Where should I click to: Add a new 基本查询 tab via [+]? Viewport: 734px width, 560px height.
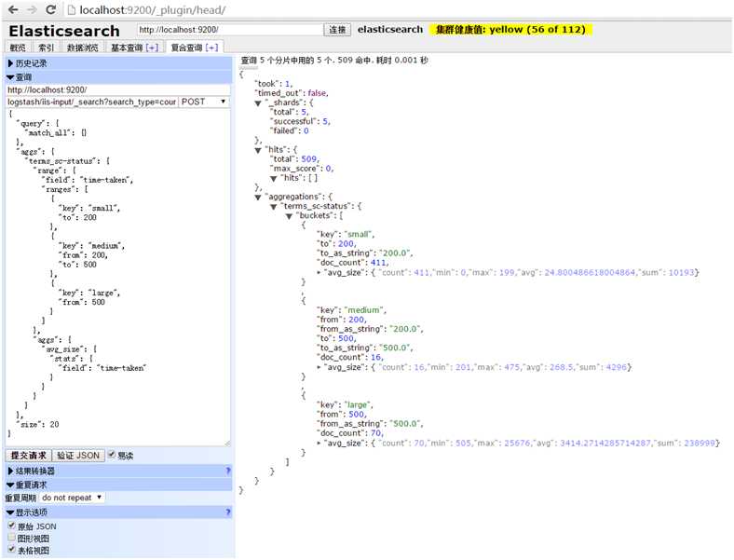pos(152,48)
